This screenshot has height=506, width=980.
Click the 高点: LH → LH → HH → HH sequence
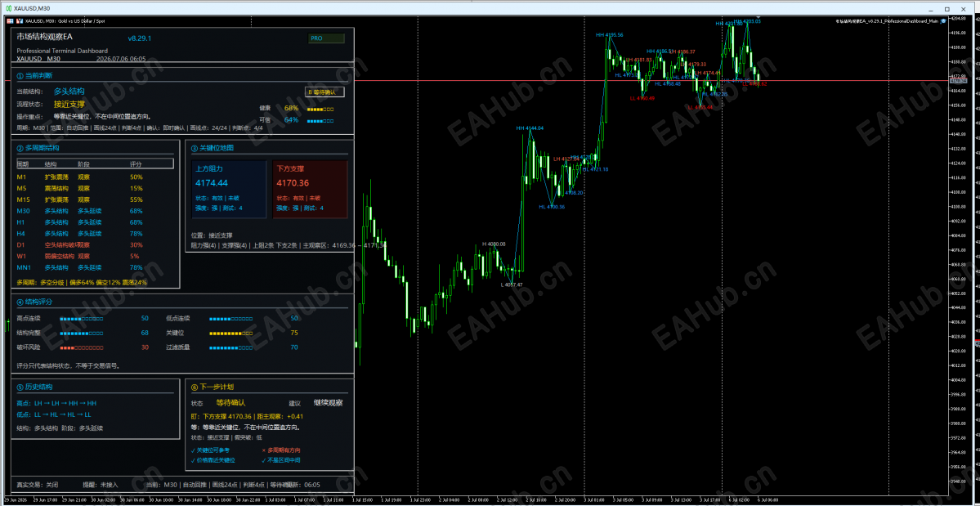57,403
